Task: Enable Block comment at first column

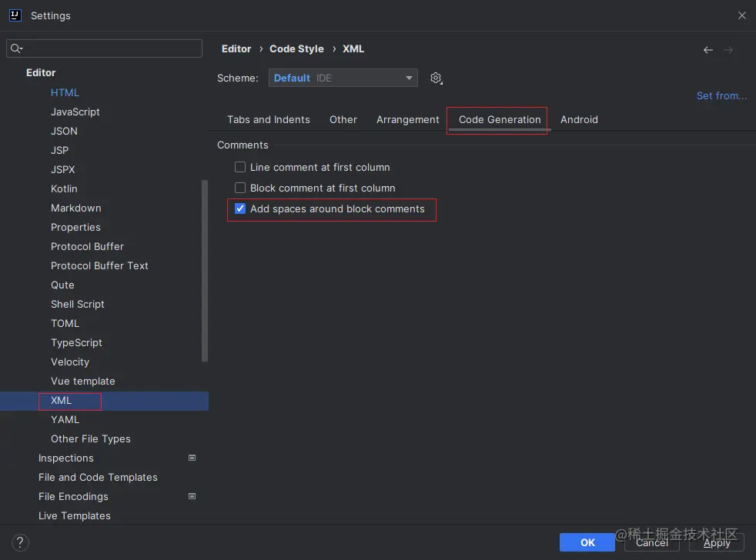Action: pyautogui.click(x=240, y=188)
